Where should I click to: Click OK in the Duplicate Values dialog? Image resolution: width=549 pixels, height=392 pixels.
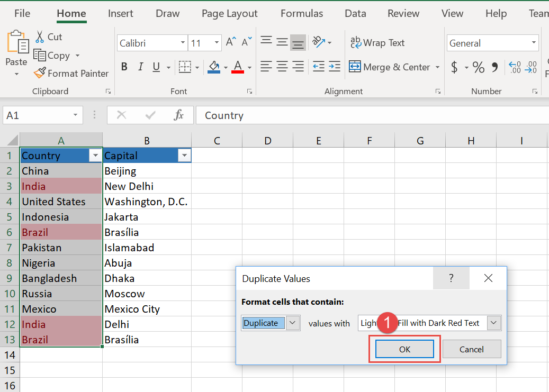click(x=404, y=349)
